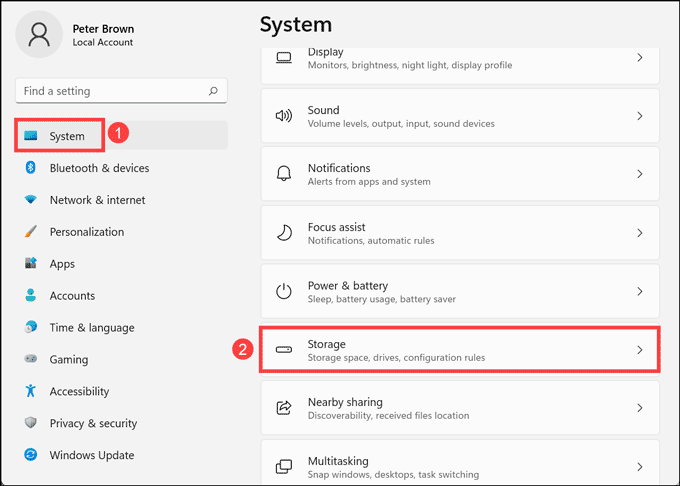The image size is (680, 486).
Task: Click the Peter Brown profile avatar
Action: (39, 35)
